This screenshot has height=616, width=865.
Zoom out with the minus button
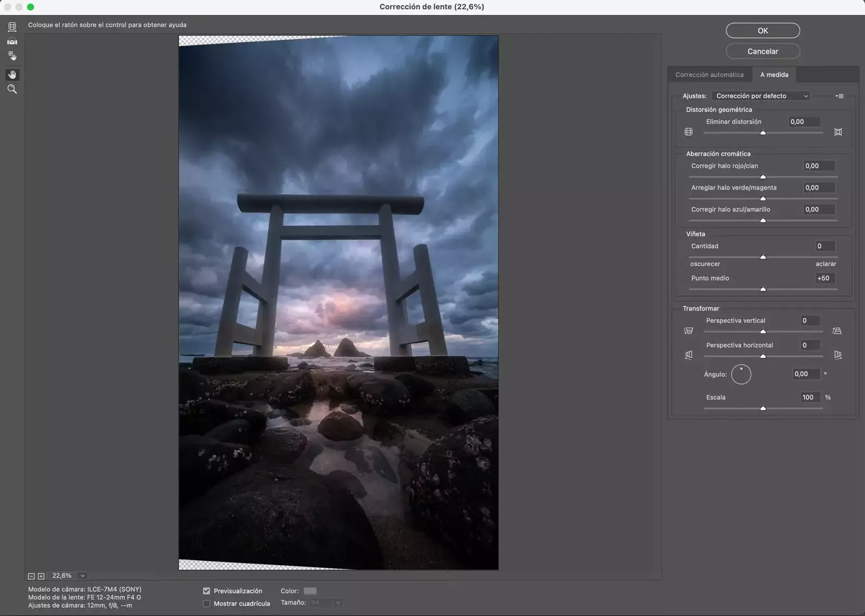[31, 576]
